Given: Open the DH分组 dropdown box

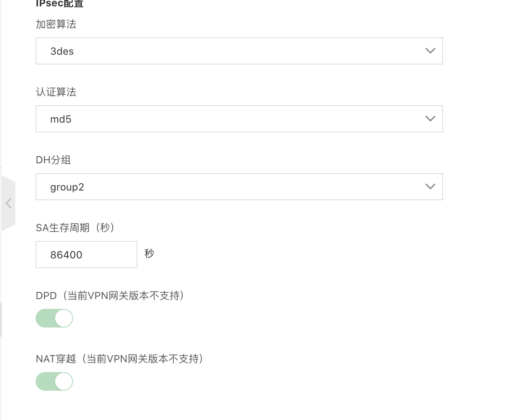Looking at the screenshot, I should coord(239,187).
